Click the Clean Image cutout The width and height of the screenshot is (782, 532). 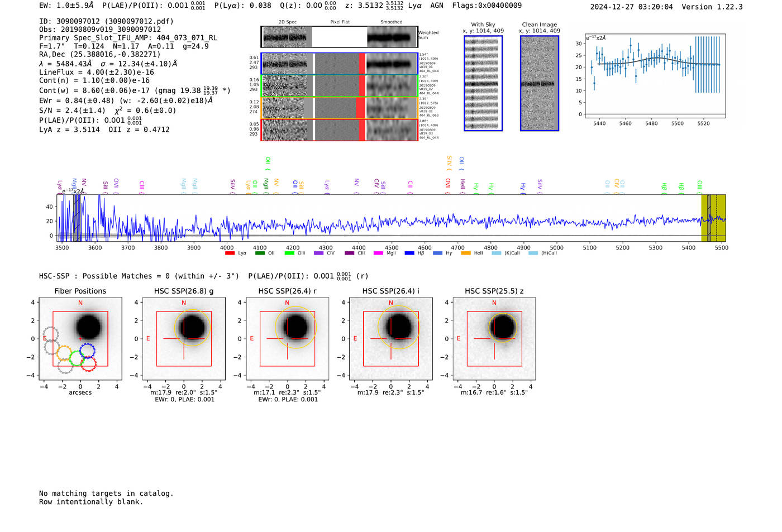tap(540, 83)
